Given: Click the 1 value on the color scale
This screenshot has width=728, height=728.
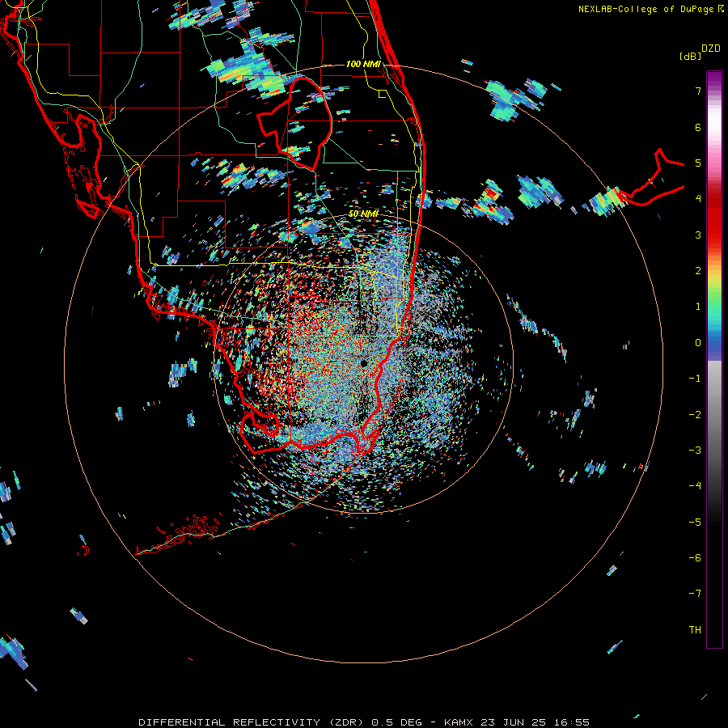Looking at the screenshot, I should [698, 307].
